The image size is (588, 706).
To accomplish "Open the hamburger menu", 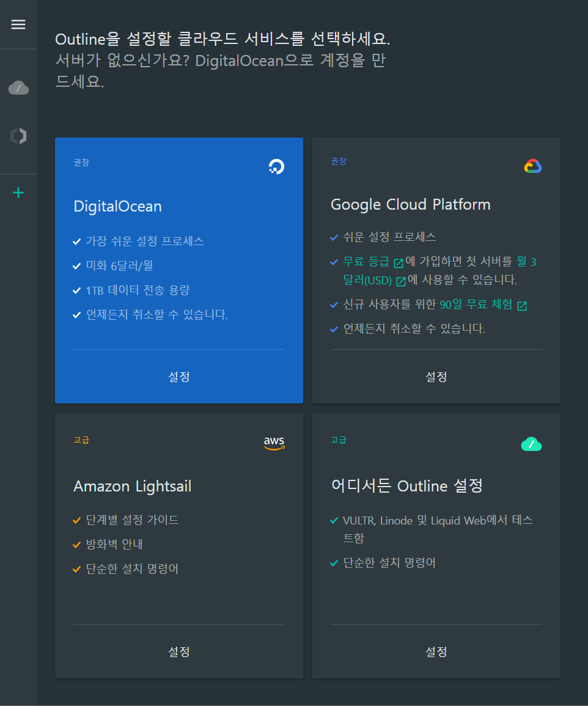I will 18,24.
